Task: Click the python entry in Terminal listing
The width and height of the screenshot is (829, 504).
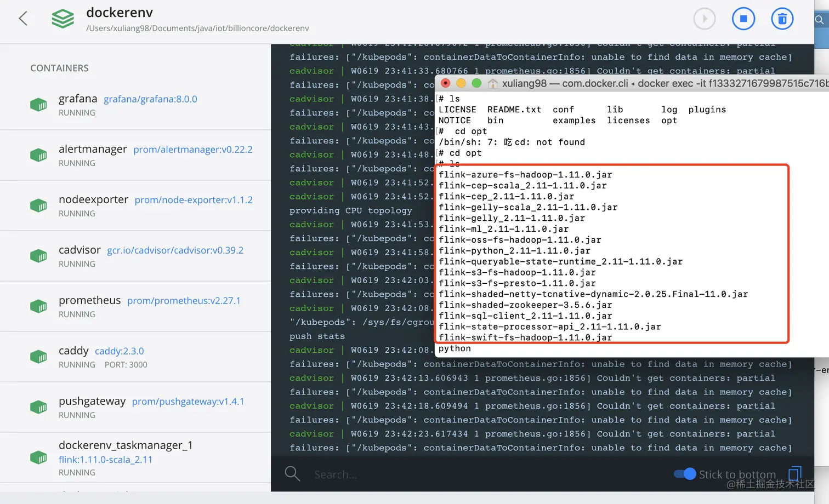Action: pyautogui.click(x=455, y=348)
